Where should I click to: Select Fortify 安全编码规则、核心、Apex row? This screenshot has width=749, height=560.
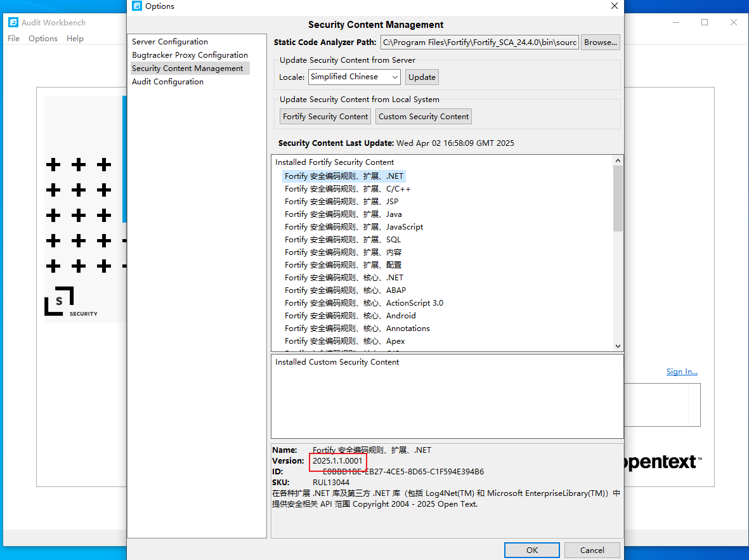click(345, 341)
